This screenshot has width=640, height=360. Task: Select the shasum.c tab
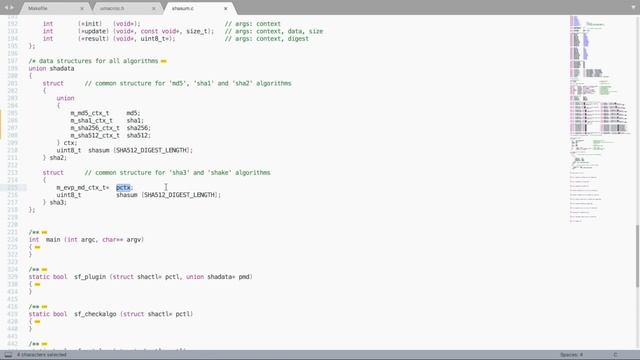coord(183,8)
